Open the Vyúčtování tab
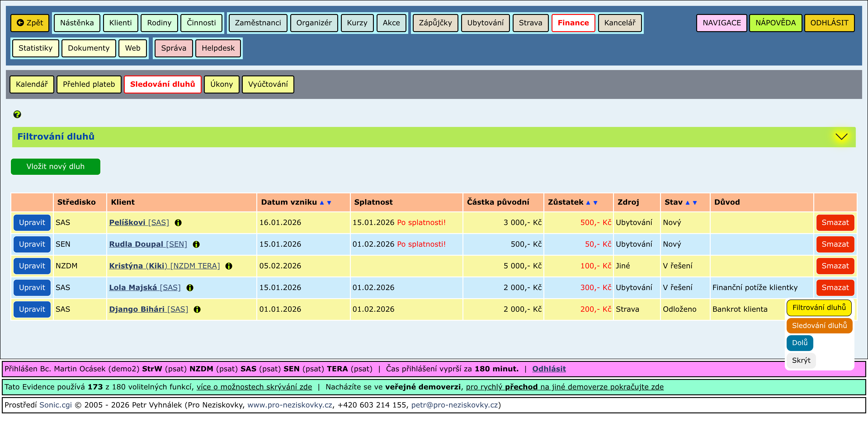 click(268, 84)
